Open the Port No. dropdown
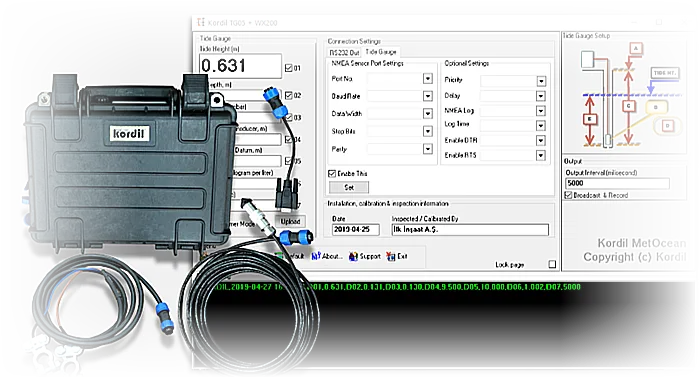 pyautogui.click(x=428, y=79)
